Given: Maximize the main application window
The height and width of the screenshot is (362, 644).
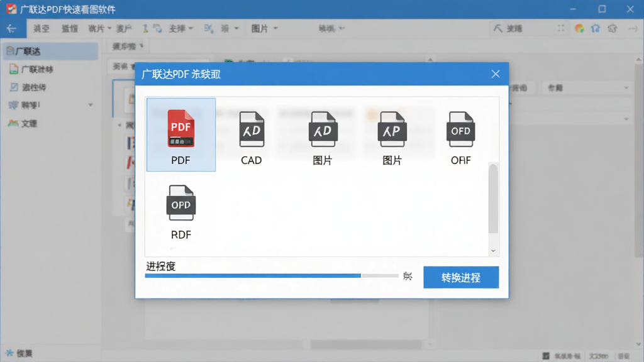Looking at the screenshot, I should point(602,9).
